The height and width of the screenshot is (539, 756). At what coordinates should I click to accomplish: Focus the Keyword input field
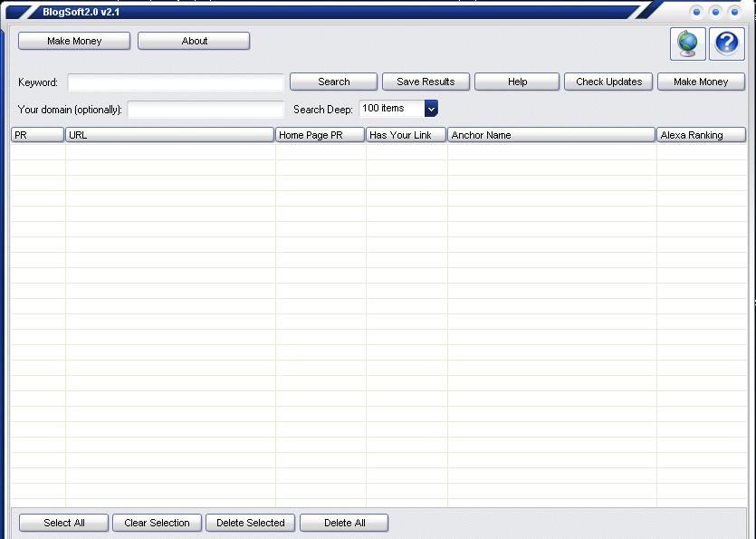pos(176,82)
